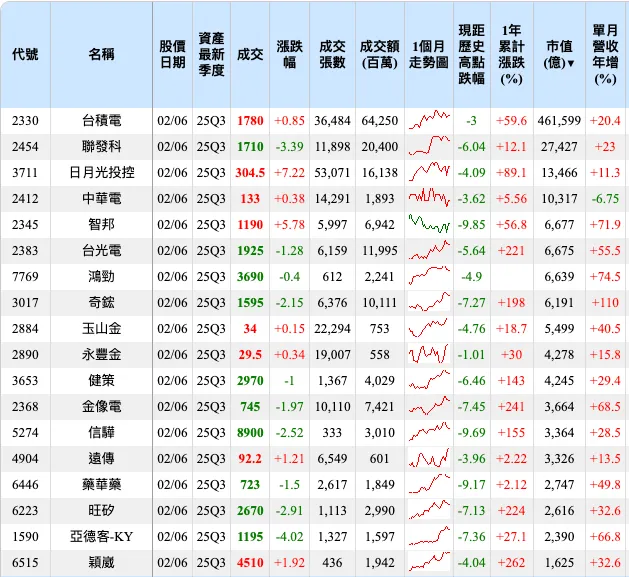Open 遠傳 one-month trend chart
629x577 pixels.
tap(429, 458)
